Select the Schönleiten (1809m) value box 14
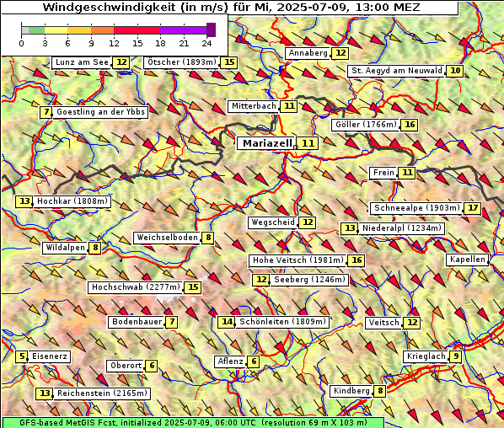The width and height of the screenshot is (504, 428). (227, 322)
